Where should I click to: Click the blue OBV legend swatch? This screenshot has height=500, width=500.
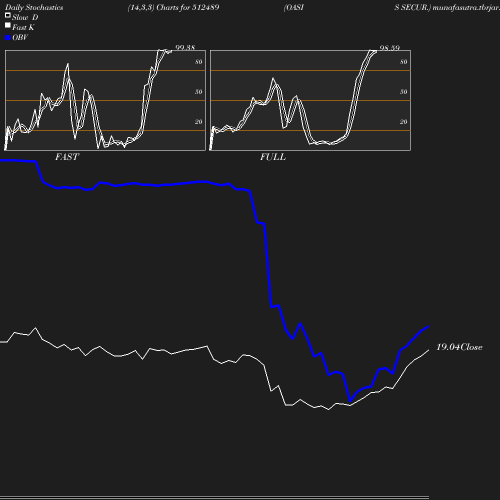[x=8, y=38]
